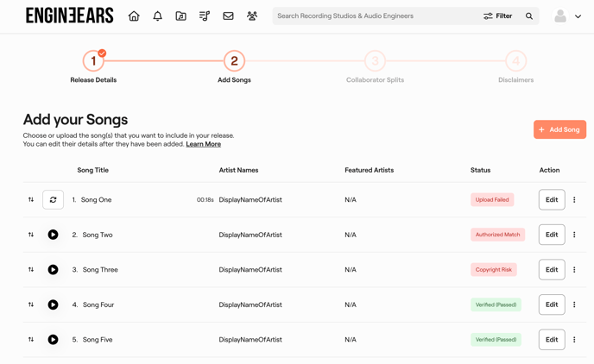Focus the Search Recording Studios field

pos(376,16)
